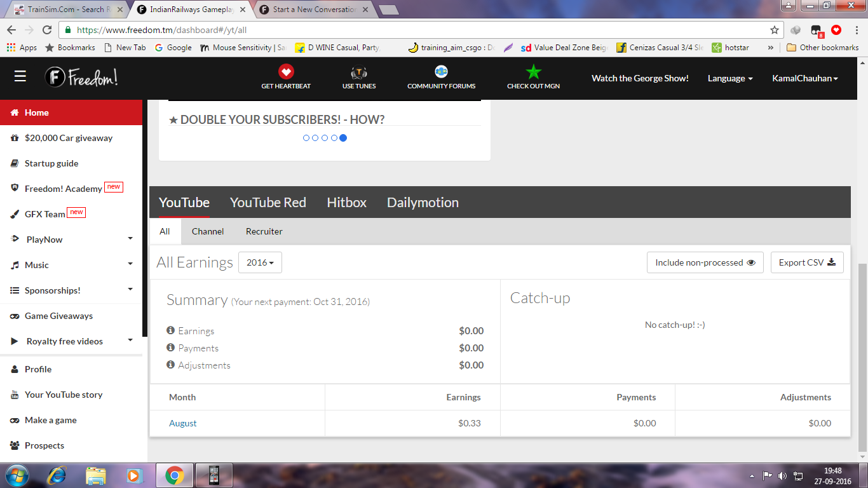This screenshot has height=488, width=868.
Task: Expand the Sponsorships! sidebar menu
Action: tap(71, 290)
